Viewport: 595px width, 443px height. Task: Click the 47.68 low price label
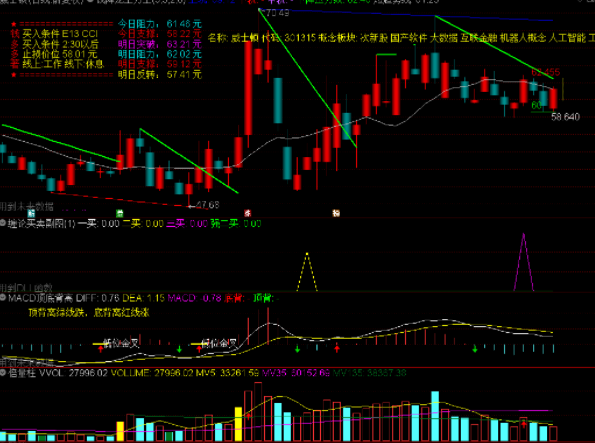coord(207,205)
